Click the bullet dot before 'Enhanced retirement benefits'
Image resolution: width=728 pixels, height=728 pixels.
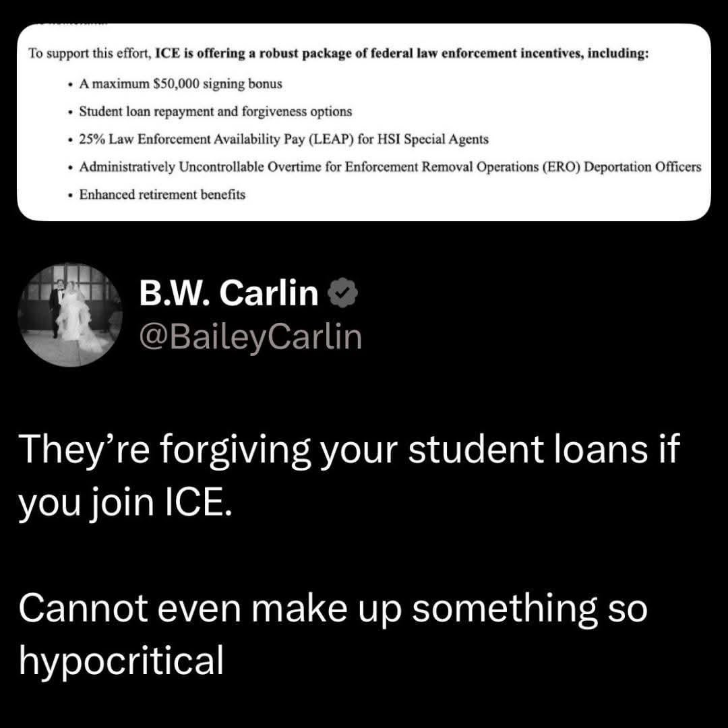[69, 195]
